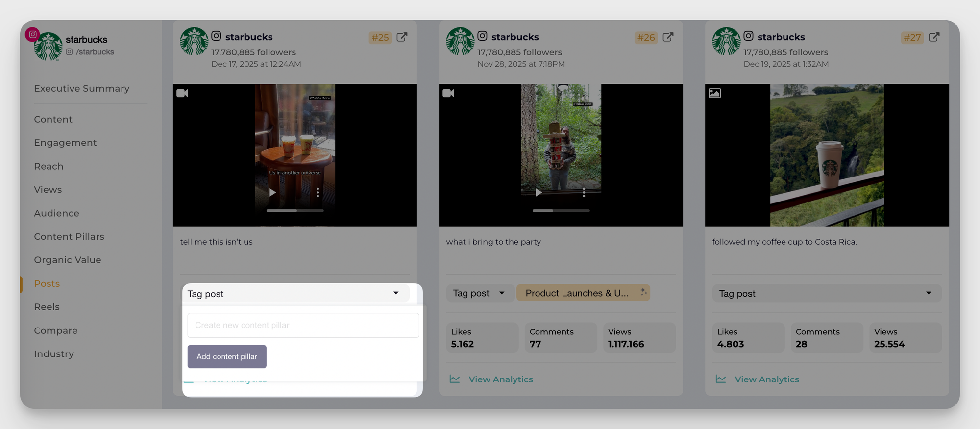The width and height of the screenshot is (980, 429).
Task: Open Organic Value section
Action: pyautogui.click(x=68, y=260)
